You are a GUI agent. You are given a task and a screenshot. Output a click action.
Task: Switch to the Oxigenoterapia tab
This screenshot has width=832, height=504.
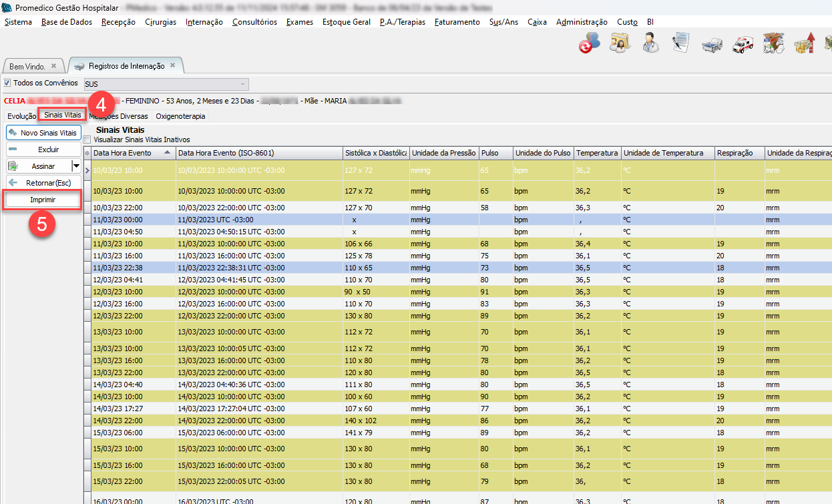coord(180,116)
